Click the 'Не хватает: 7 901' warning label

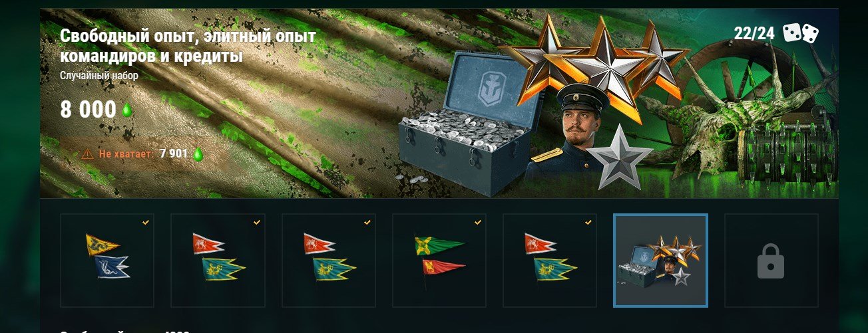tap(142, 154)
